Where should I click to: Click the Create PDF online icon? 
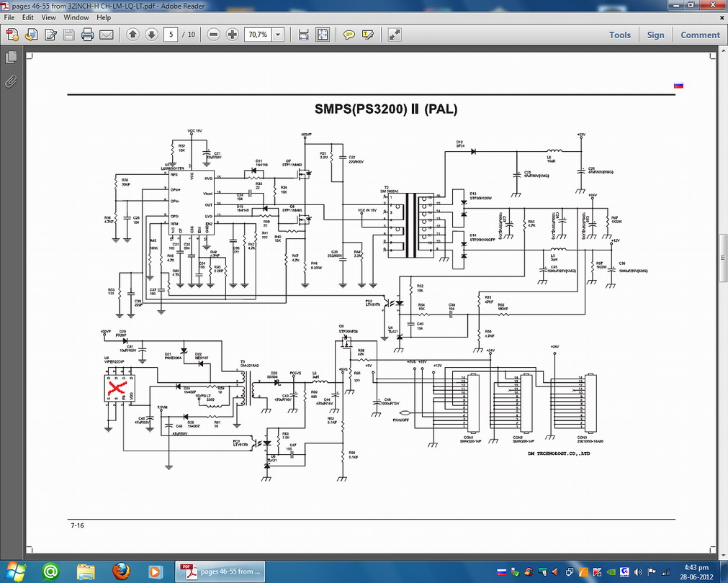(x=12, y=35)
